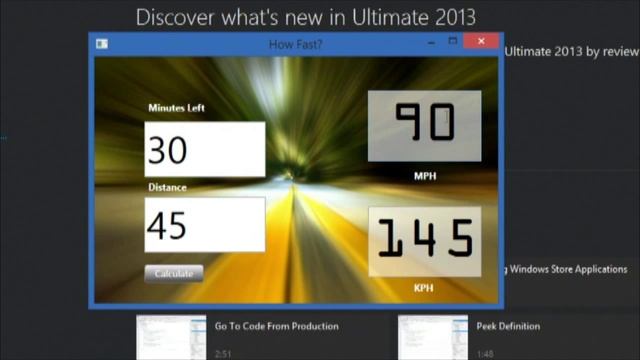This screenshot has width=640, height=360.
Task: Click the Calculate button
Action: [174, 273]
